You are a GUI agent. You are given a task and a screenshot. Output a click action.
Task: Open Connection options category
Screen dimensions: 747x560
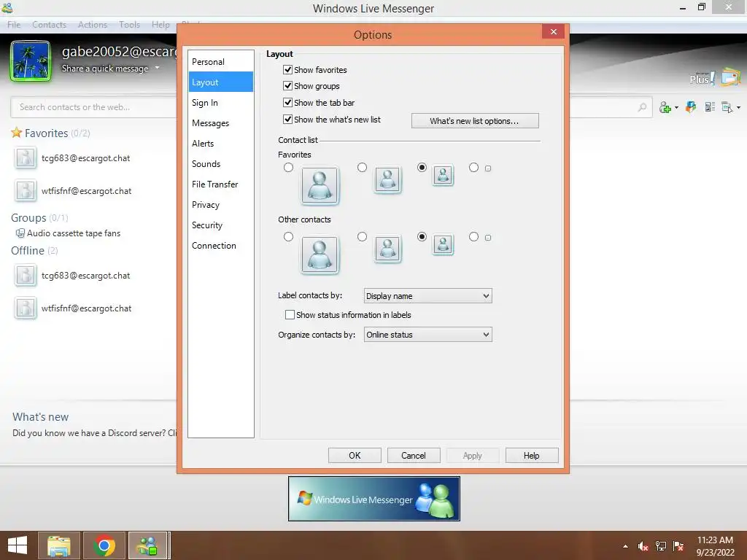[x=220, y=246]
